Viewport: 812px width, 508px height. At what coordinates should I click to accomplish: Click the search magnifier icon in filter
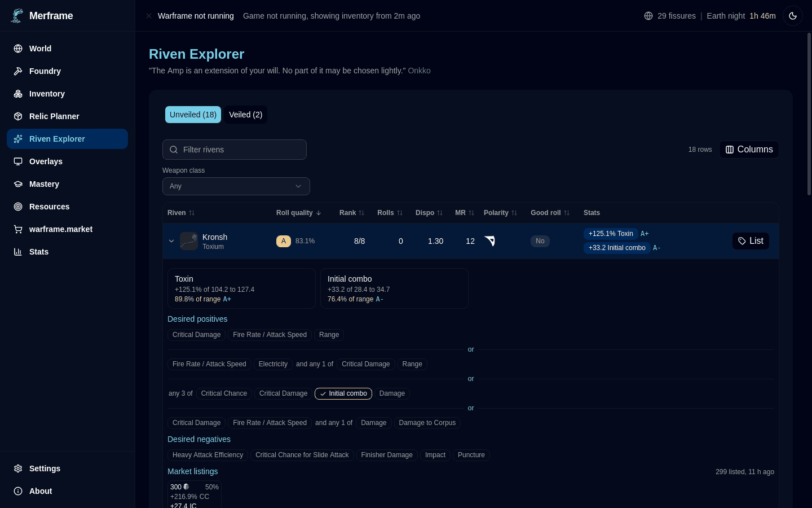point(174,150)
